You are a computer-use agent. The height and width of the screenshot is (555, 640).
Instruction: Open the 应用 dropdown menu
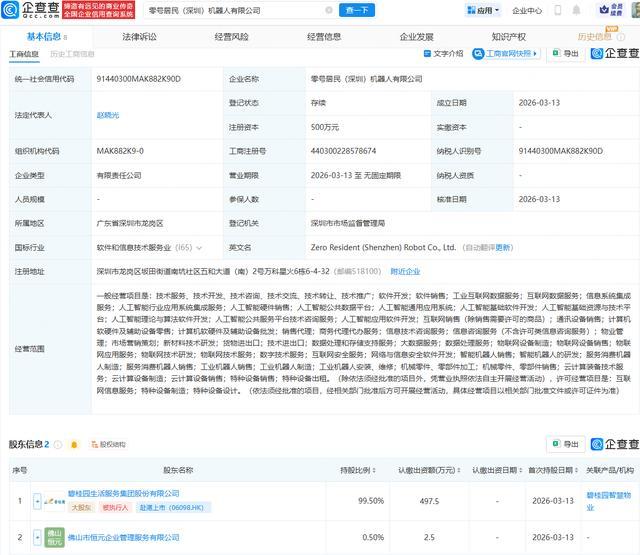pyautogui.click(x=483, y=10)
